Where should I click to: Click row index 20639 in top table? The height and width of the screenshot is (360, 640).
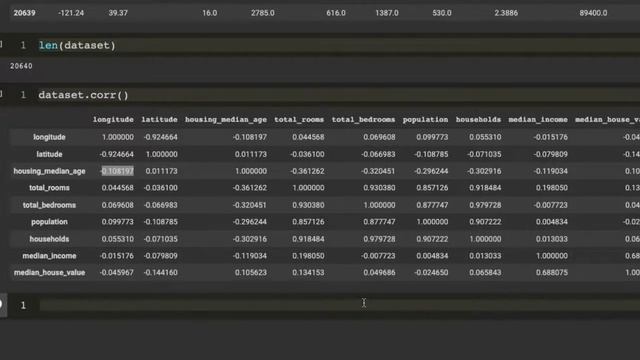24,13
